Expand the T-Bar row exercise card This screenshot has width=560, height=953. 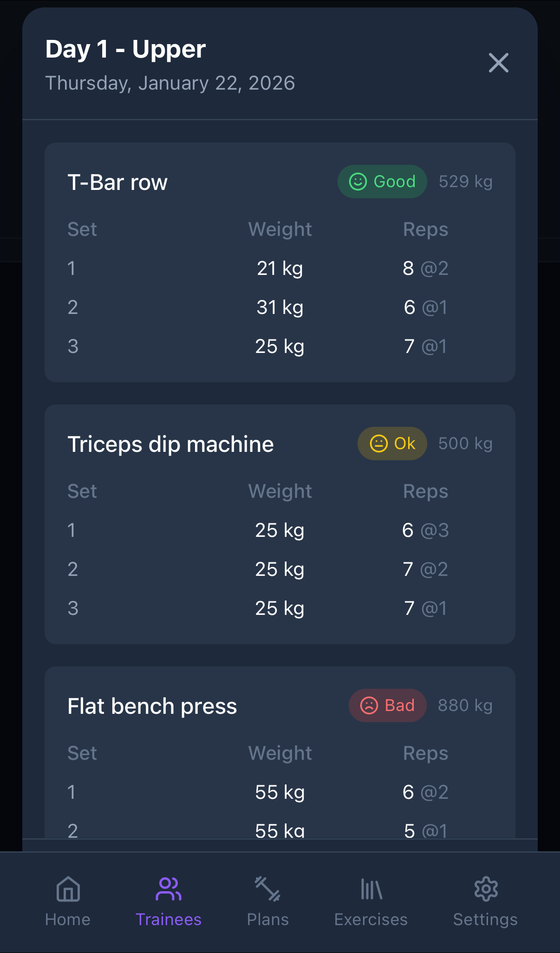(x=117, y=182)
